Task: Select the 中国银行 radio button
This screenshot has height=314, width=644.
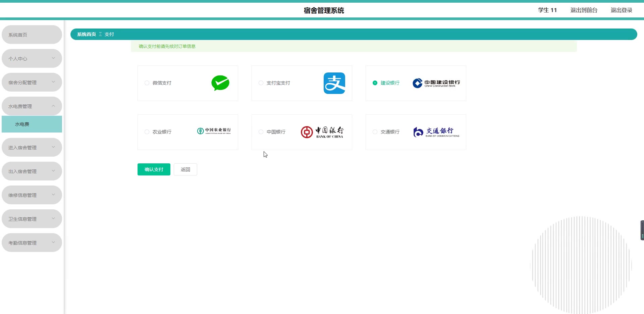Action: [261, 132]
